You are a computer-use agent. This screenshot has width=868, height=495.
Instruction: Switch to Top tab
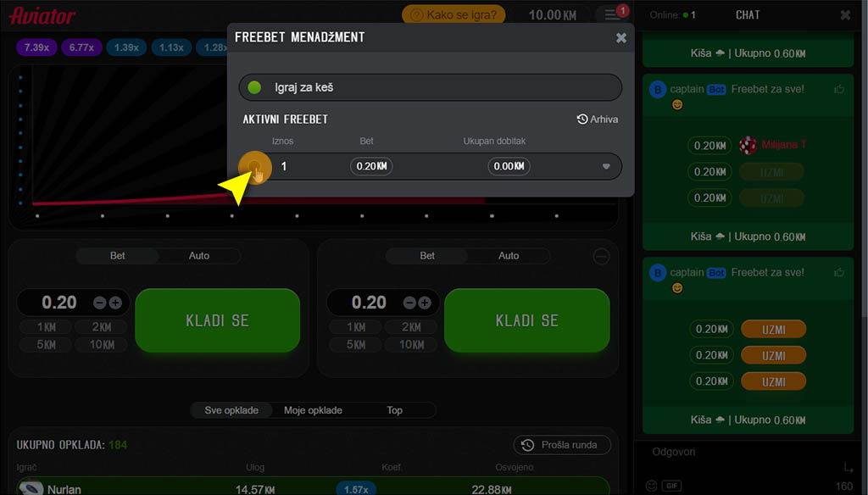coord(395,410)
